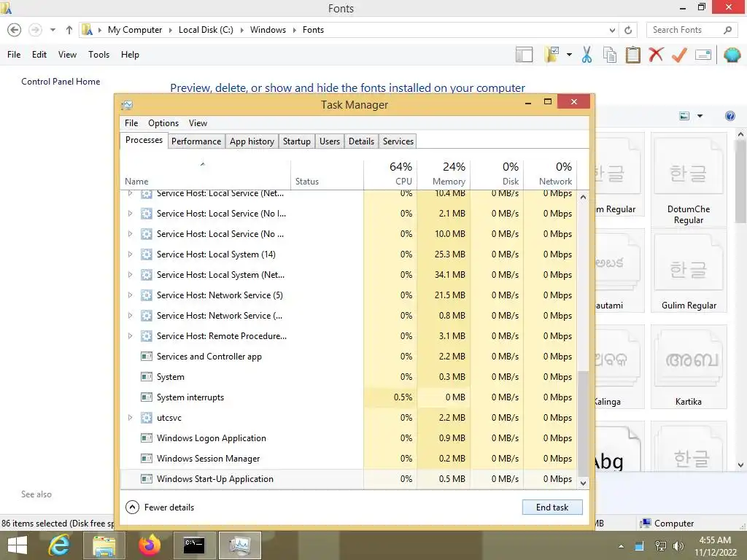Click Task Manager process list scrollbar thumb
Viewport: 747px width, 560px height.
(583, 424)
